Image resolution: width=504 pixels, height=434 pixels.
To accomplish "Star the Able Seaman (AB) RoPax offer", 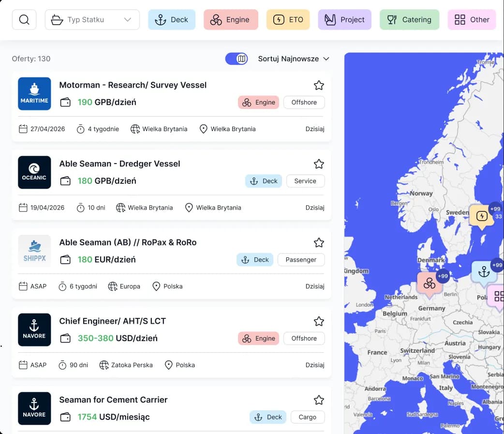I will 319,243.
